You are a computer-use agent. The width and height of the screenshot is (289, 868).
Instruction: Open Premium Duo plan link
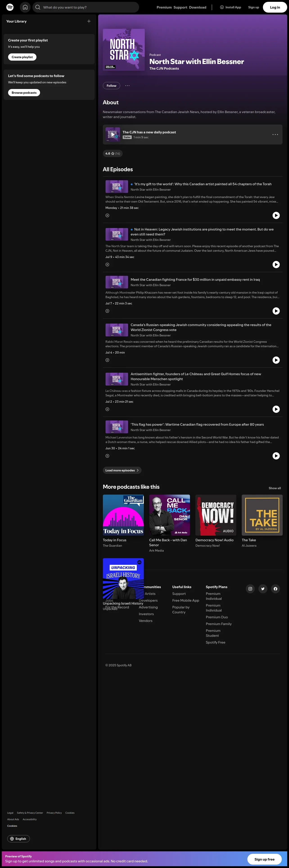pos(217,617)
